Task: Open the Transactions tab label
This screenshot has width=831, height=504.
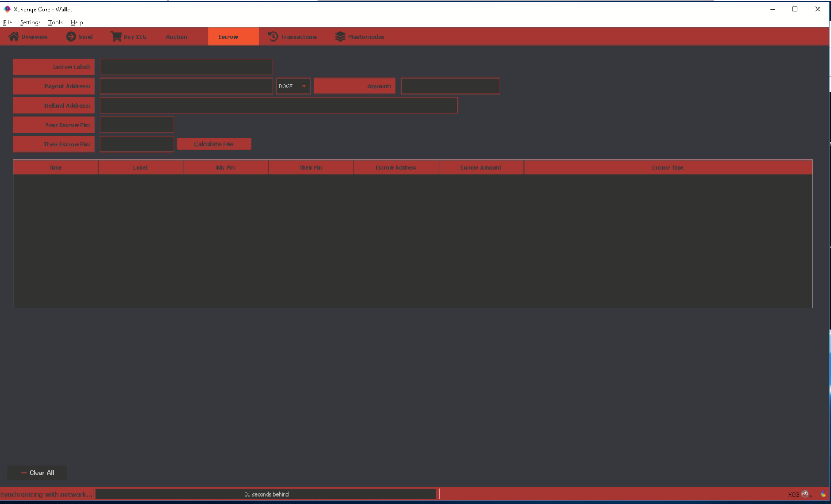Action: (x=298, y=36)
